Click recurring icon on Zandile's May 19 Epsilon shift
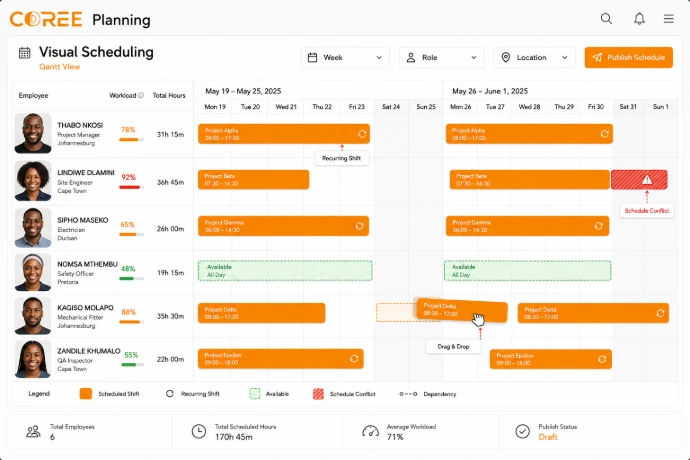 point(354,359)
